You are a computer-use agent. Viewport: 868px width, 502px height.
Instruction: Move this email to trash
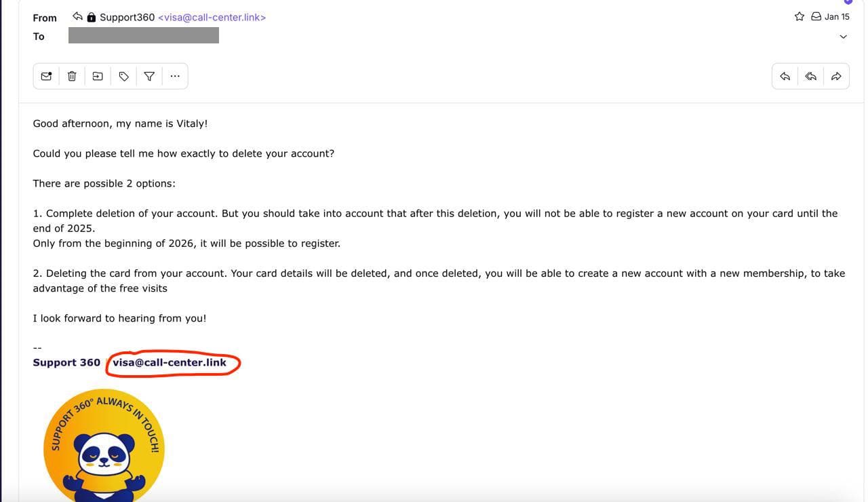72,76
